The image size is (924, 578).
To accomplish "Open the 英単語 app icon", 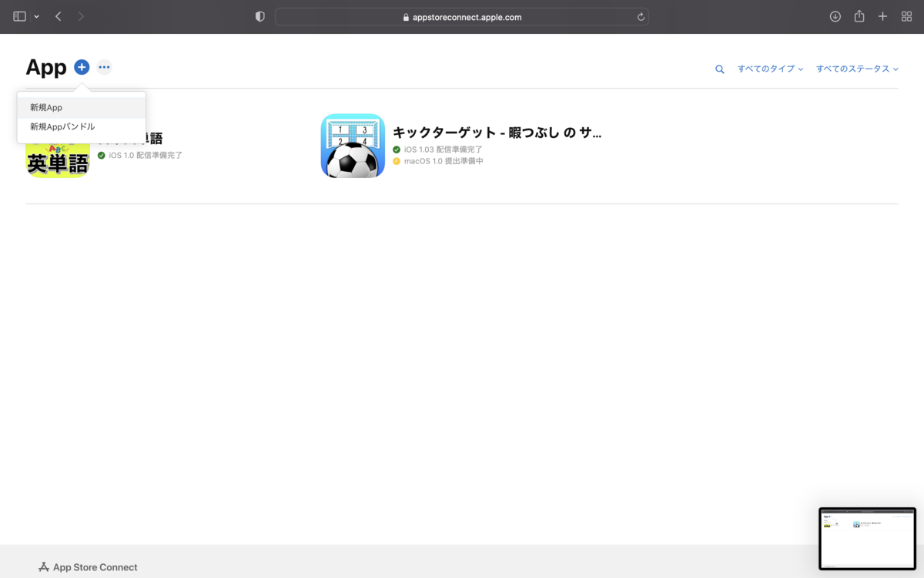I will [58, 160].
